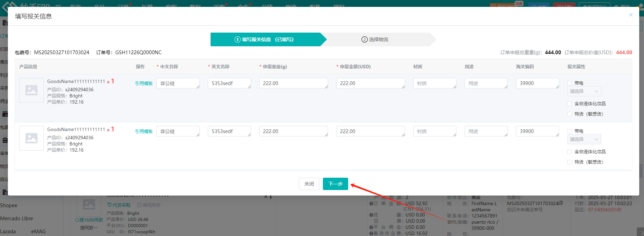
Task: Close the 填写报关信息 dialog with X
Action: point(631,15)
